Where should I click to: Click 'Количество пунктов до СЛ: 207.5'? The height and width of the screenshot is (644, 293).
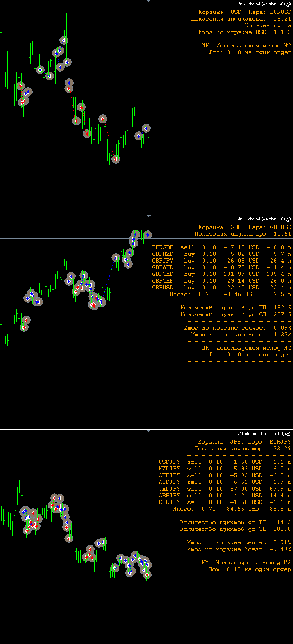236,314
